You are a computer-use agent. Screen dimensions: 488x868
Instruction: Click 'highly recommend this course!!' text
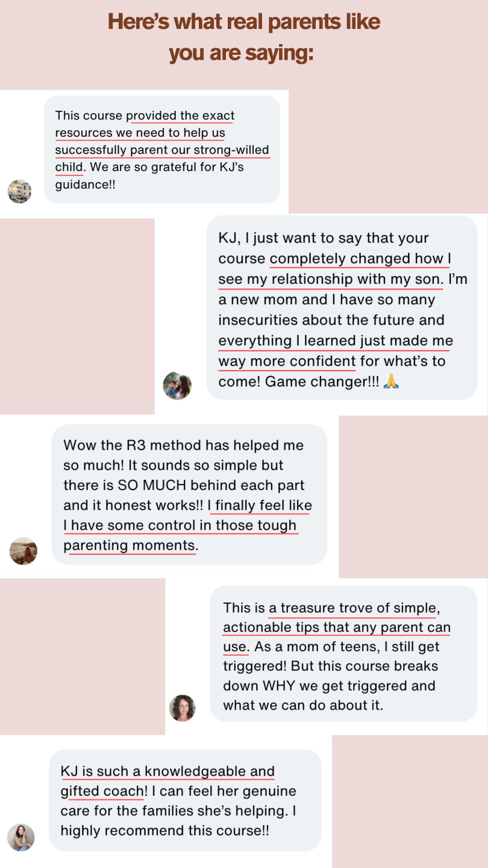click(164, 831)
